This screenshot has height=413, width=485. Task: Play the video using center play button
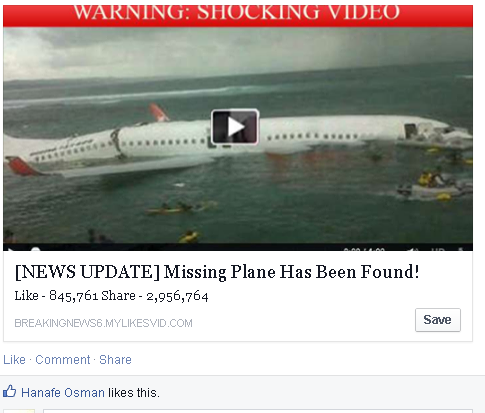click(235, 127)
